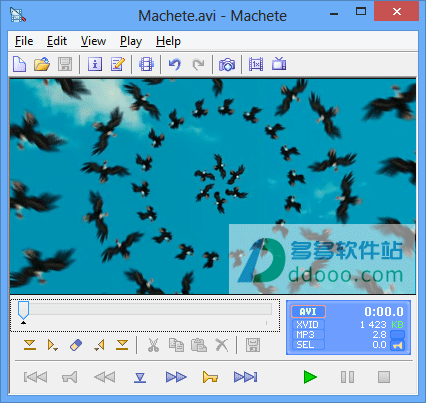Image resolution: width=426 pixels, height=403 pixels.
Task: Set selection start marker icon
Action: (30, 345)
